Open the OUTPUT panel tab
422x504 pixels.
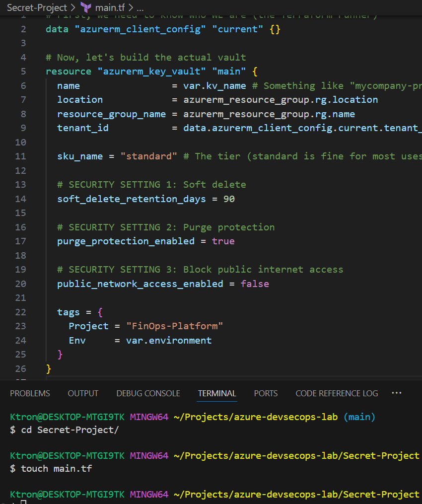pos(83,393)
